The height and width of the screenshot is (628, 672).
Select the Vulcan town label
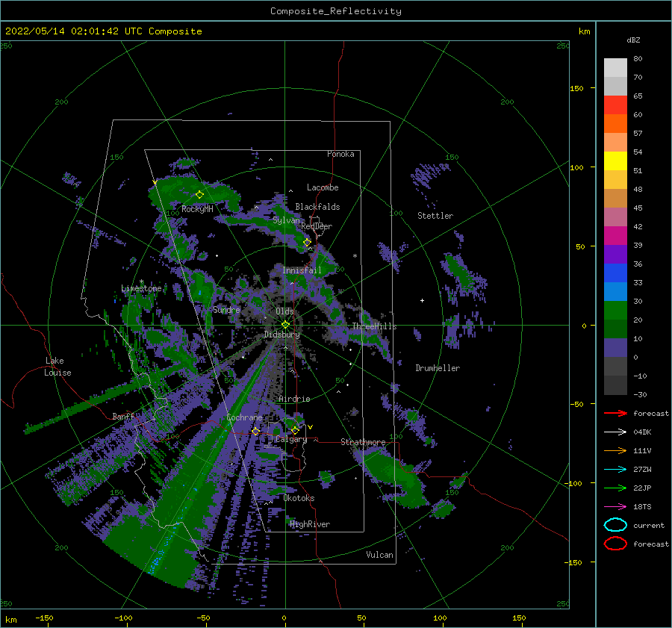[380, 555]
